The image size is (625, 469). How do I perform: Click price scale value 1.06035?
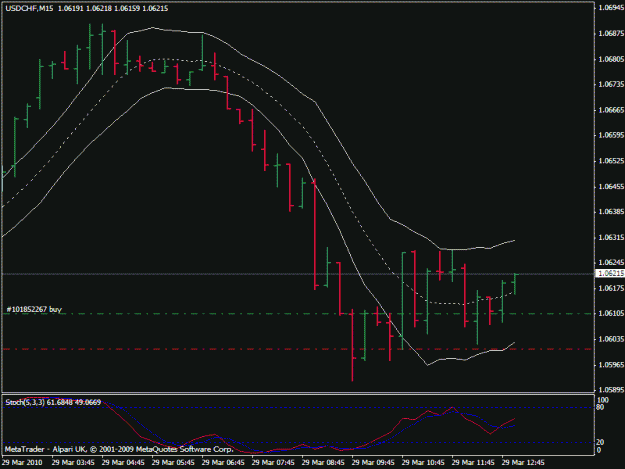click(x=611, y=339)
